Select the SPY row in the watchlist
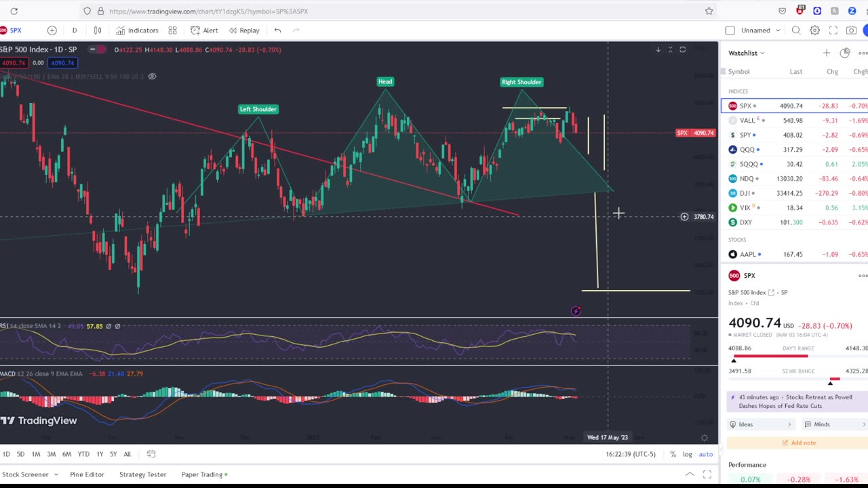 [794, 135]
